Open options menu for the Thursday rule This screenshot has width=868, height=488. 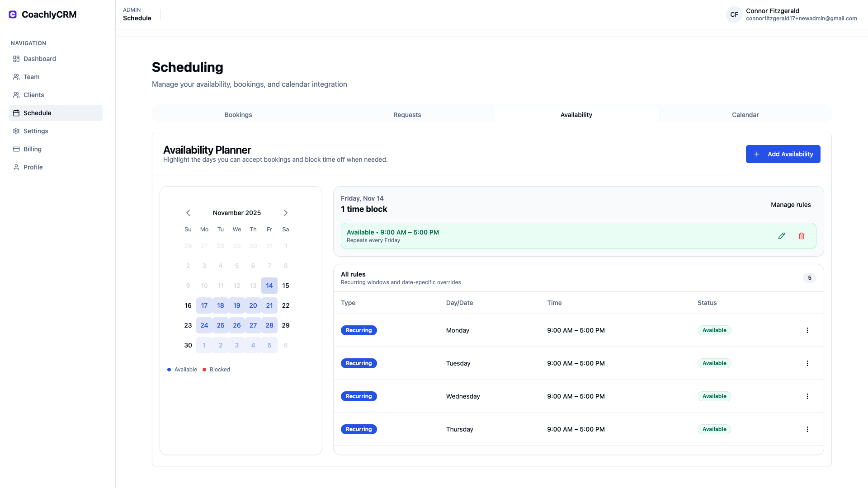coord(807,429)
